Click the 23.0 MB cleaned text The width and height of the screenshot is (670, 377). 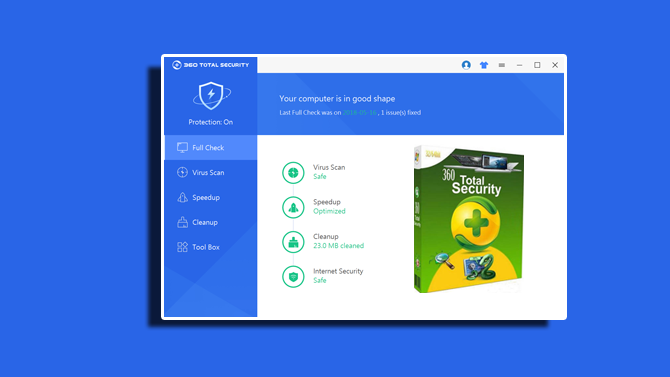[338, 246]
